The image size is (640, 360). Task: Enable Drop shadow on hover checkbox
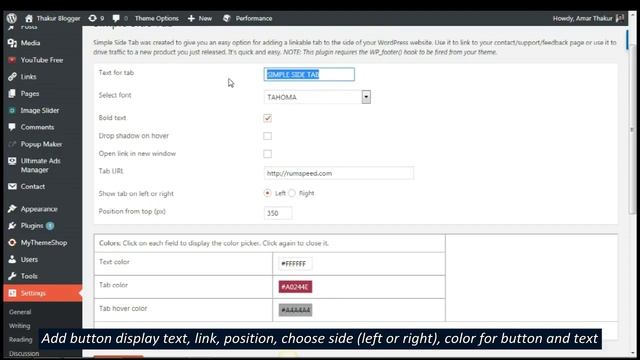click(267, 136)
